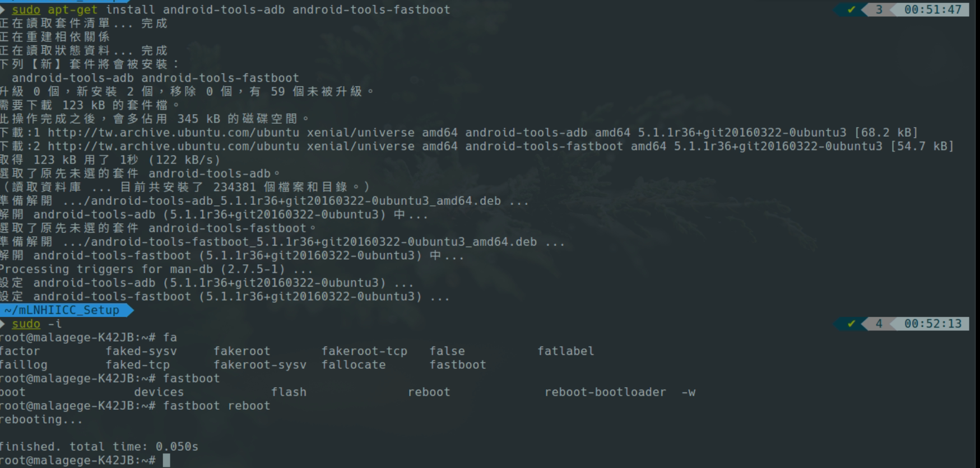The height and width of the screenshot is (468, 980).
Task: Click the fallocate completion suggestion
Action: coord(353,365)
